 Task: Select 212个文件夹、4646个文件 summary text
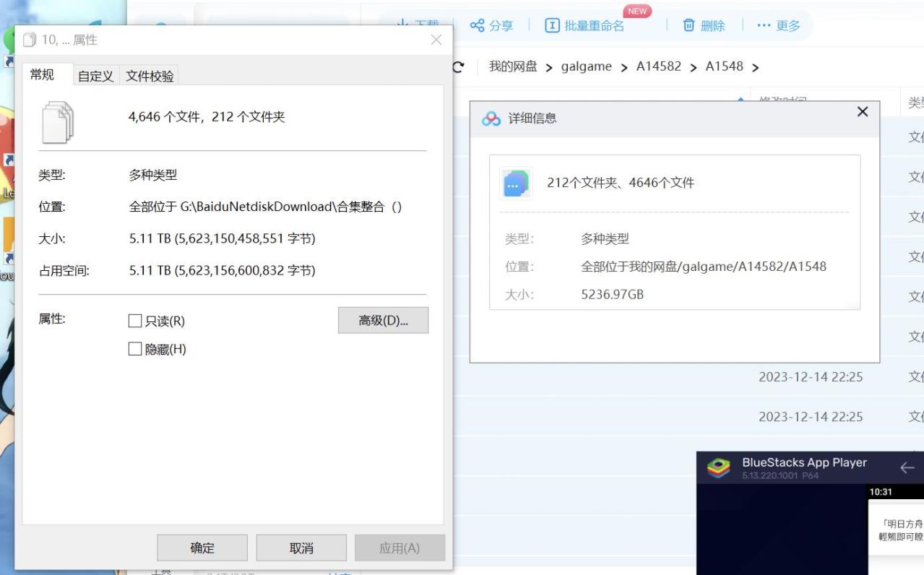tap(621, 183)
